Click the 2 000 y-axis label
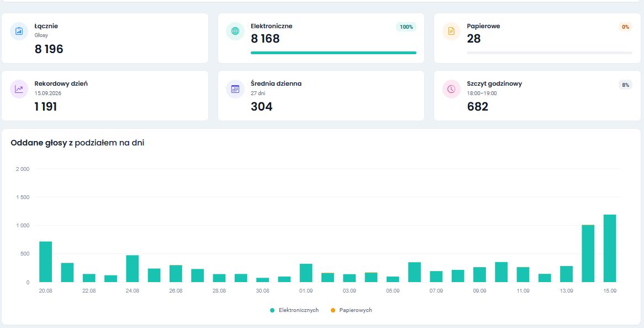 coord(22,169)
